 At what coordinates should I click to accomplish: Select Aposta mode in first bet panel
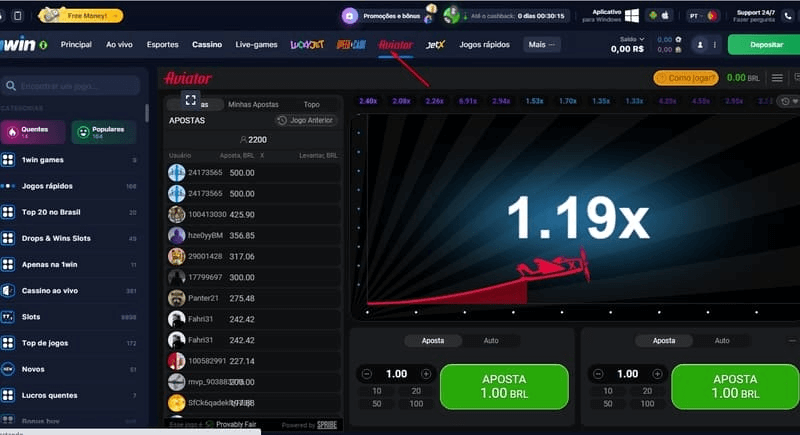pyautogui.click(x=433, y=341)
